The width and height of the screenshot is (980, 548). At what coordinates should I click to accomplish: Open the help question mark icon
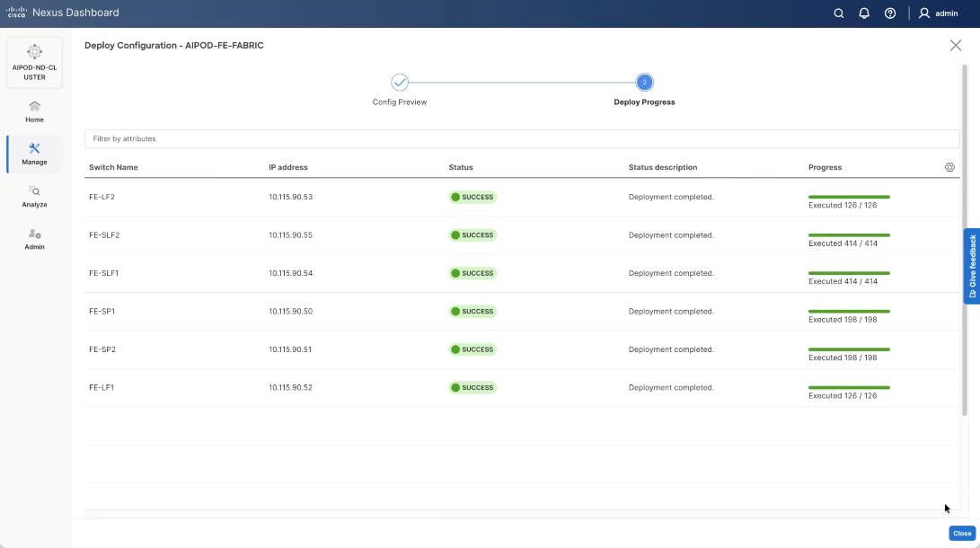click(x=890, y=13)
